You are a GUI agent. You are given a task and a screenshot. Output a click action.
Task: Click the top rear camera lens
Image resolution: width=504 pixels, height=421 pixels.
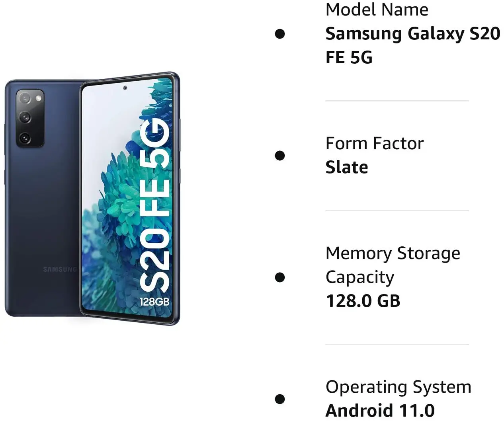coord(25,98)
